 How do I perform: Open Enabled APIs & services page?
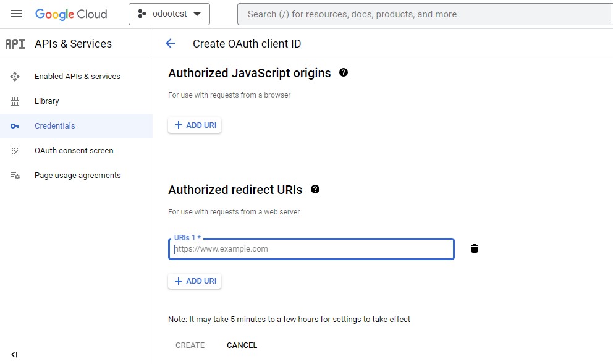(x=76, y=76)
